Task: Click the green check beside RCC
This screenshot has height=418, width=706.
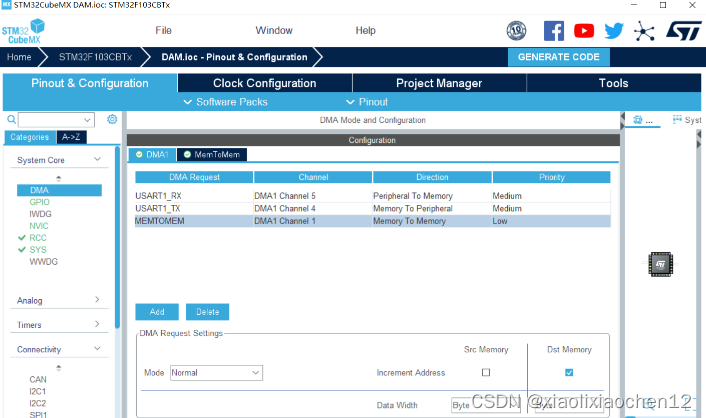Action: [x=22, y=237]
